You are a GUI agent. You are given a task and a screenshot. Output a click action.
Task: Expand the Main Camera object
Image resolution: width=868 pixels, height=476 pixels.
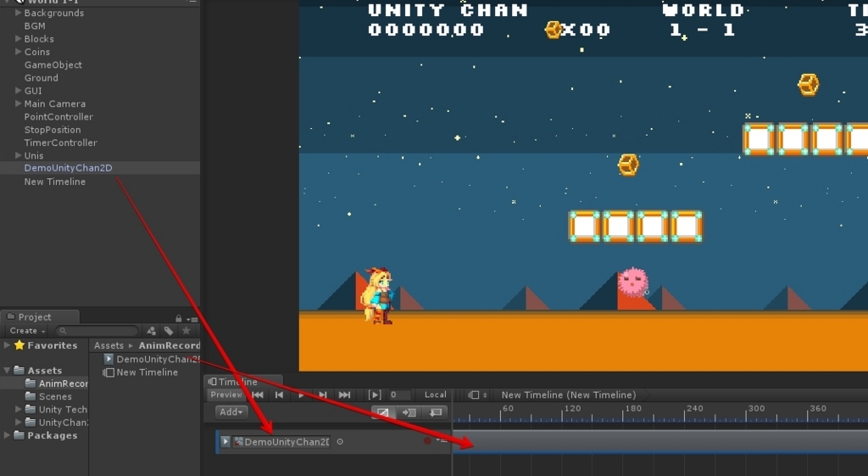(x=18, y=103)
